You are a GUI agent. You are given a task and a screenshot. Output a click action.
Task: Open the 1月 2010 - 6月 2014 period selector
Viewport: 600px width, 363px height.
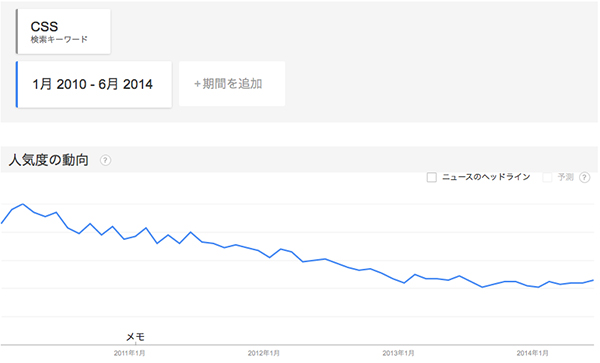(x=94, y=85)
